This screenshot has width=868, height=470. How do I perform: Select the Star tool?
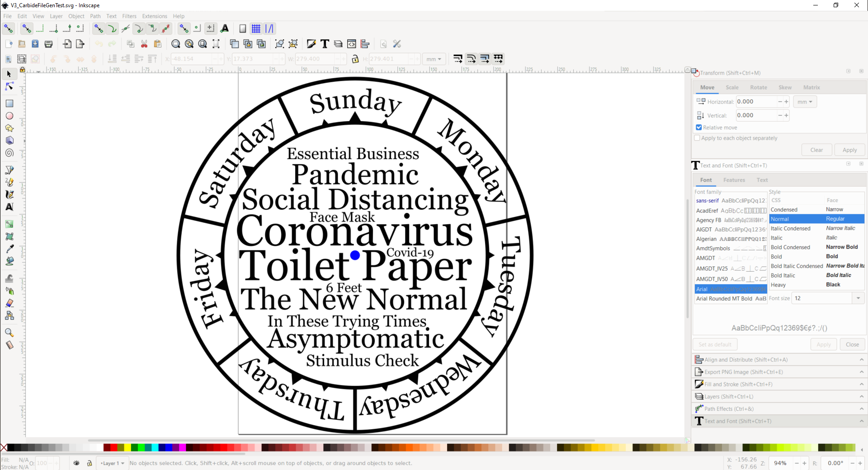[x=9, y=128]
